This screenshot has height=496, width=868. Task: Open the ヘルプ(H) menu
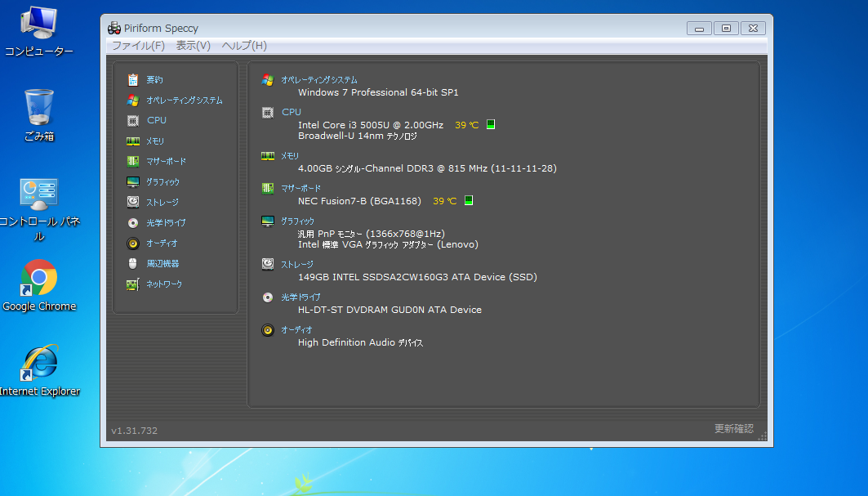(x=244, y=46)
